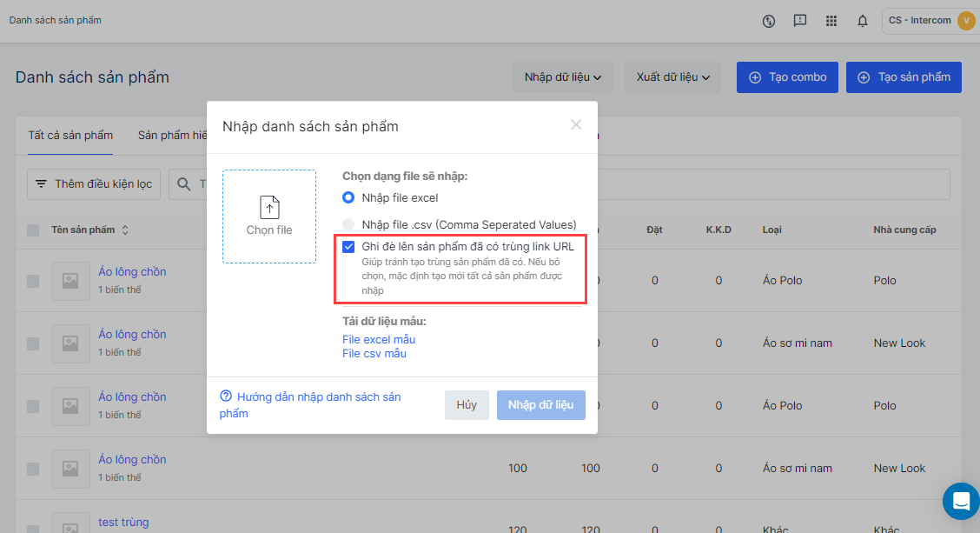Click the upload icon in Chọn file box
Screen dimensions: 980x533
point(269,208)
